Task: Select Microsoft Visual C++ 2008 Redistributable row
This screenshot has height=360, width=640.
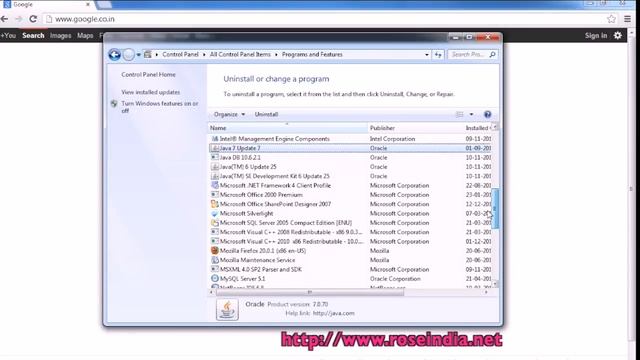Action: (x=351, y=232)
